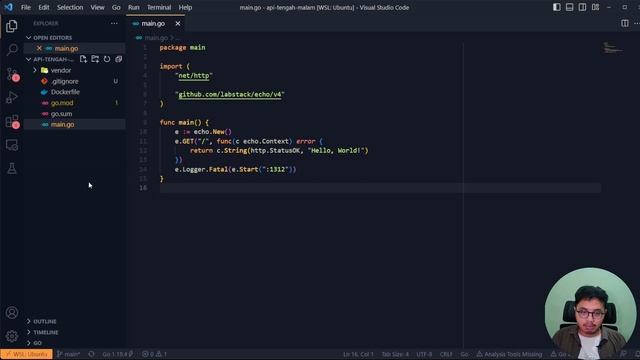Open the Search view in activity bar
The height and width of the screenshot is (360, 640).
pos(12,50)
